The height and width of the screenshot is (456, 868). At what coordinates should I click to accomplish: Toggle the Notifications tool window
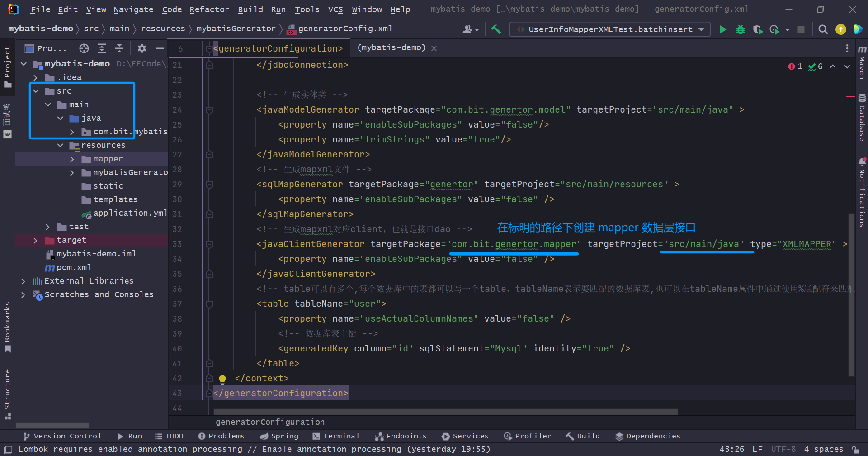pos(862,192)
